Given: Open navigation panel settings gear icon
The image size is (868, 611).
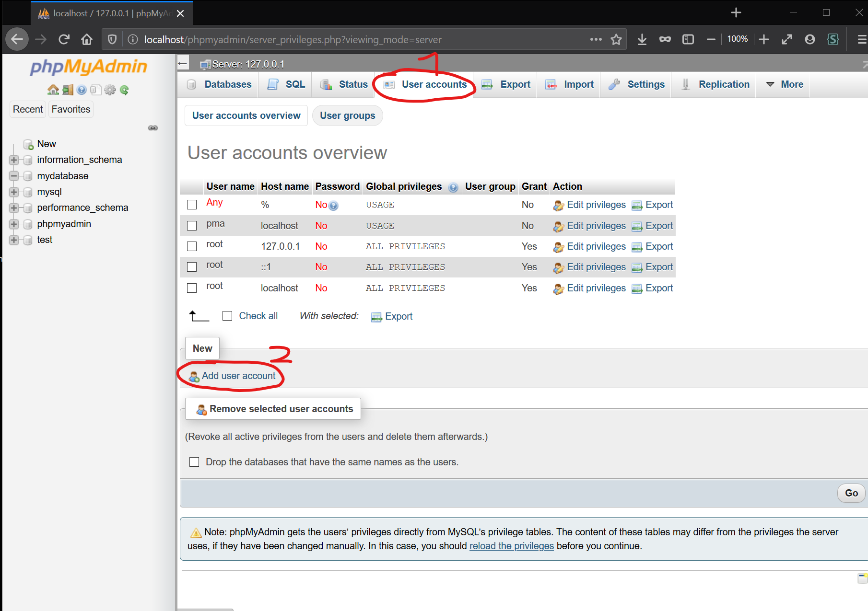Looking at the screenshot, I should [x=110, y=90].
